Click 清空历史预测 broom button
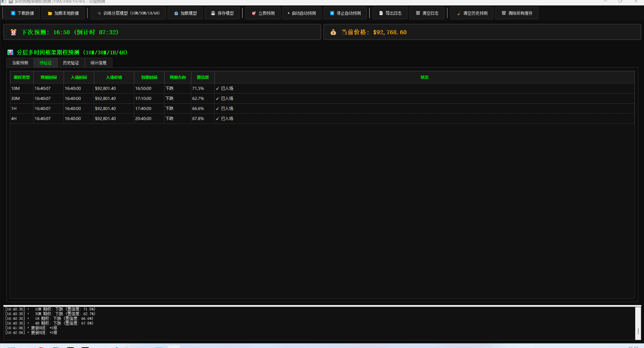 (x=472, y=13)
